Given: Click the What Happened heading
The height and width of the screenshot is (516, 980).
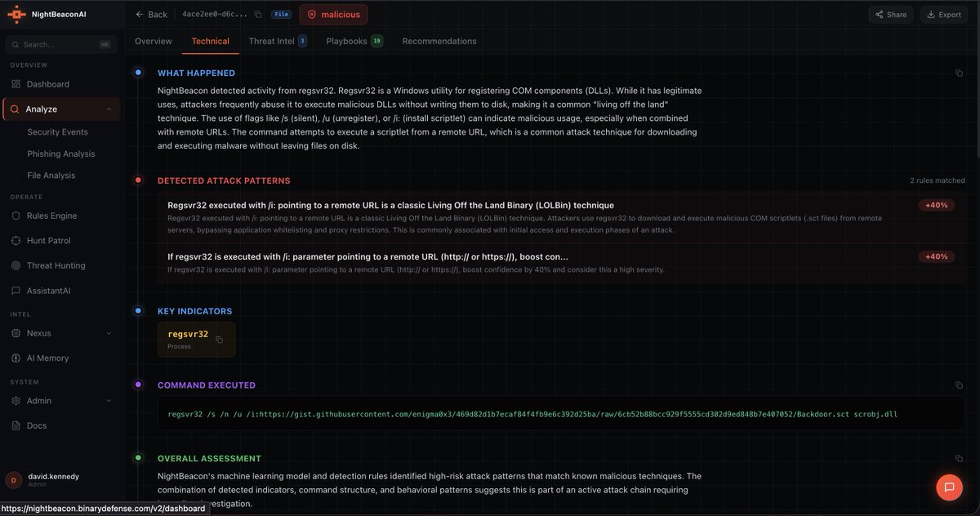Looking at the screenshot, I should coord(196,73).
